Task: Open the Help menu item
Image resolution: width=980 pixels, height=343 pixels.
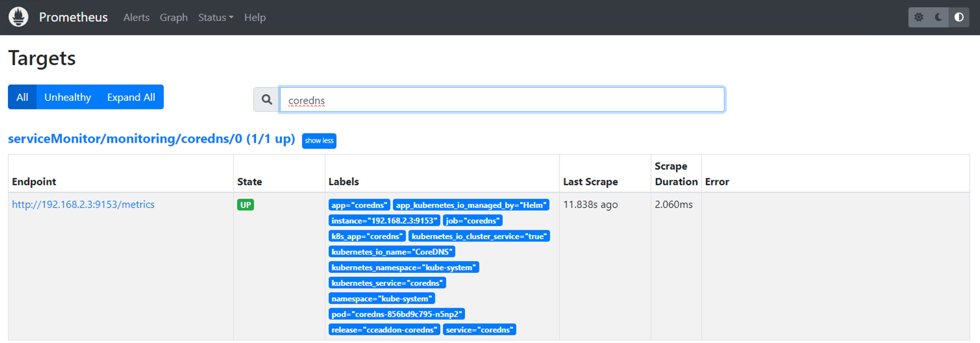Action: coord(255,18)
